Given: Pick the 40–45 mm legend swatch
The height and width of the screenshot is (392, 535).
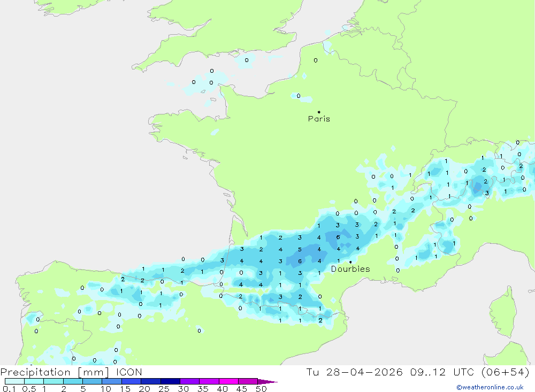Looking at the screenshot, I should pyautogui.click(x=228, y=381).
